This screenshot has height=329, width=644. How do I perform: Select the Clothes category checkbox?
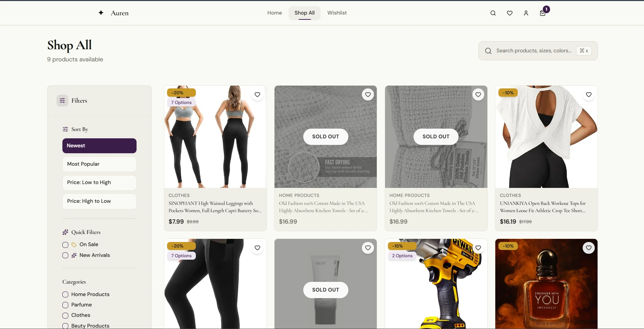(65, 315)
